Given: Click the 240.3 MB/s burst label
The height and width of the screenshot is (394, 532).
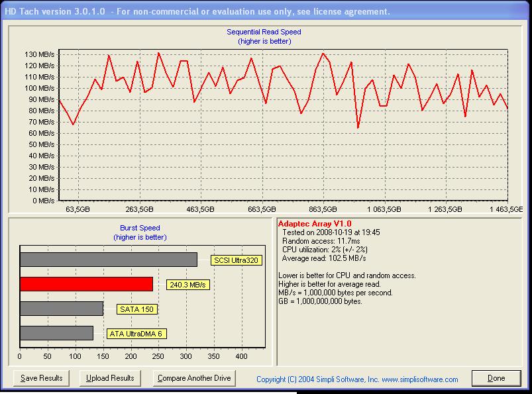Looking at the screenshot, I should point(187,285).
